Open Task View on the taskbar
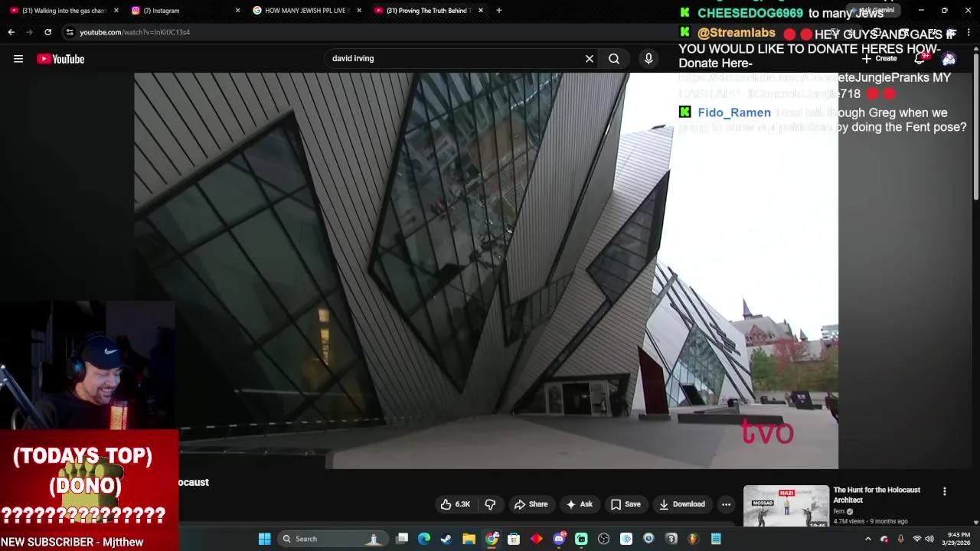 [x=402, y=539]
